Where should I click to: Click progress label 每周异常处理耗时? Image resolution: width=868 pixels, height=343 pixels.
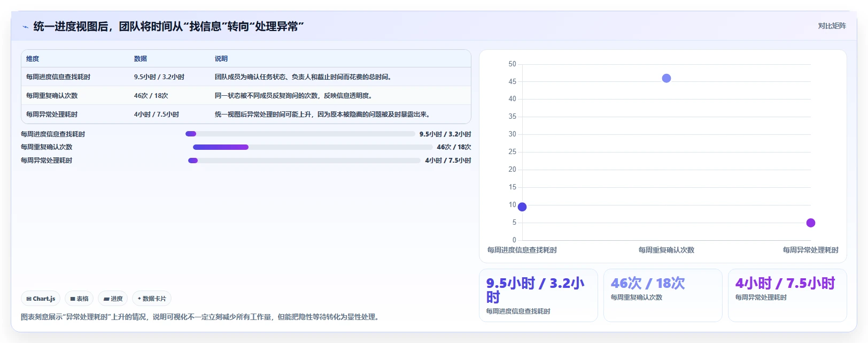(x=46, y=161)
